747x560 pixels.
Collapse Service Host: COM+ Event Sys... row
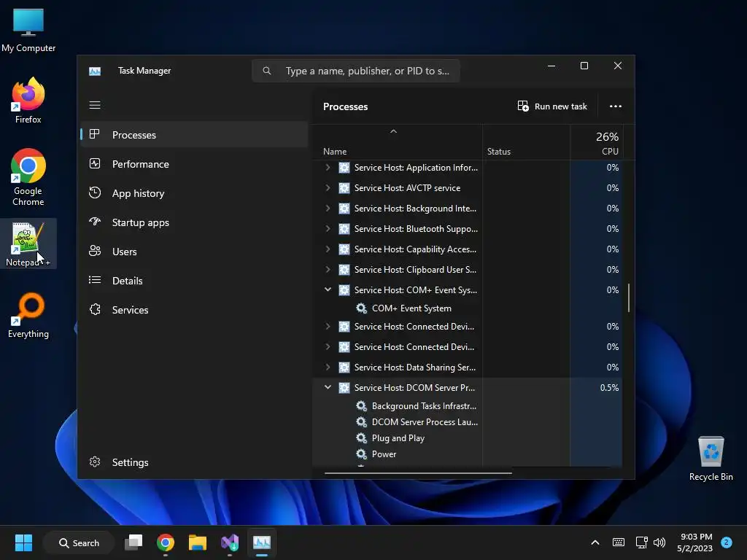click(x=328, y=289)
